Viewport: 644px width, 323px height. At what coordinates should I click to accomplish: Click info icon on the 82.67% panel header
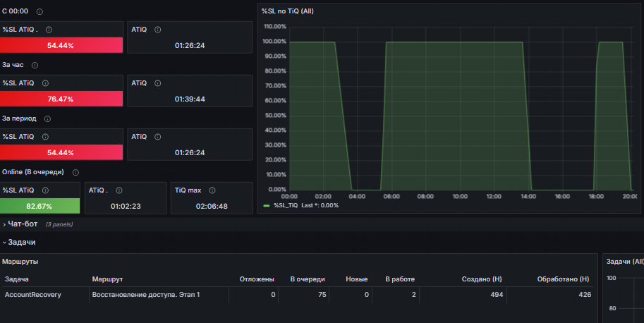(x=47, y=190)
